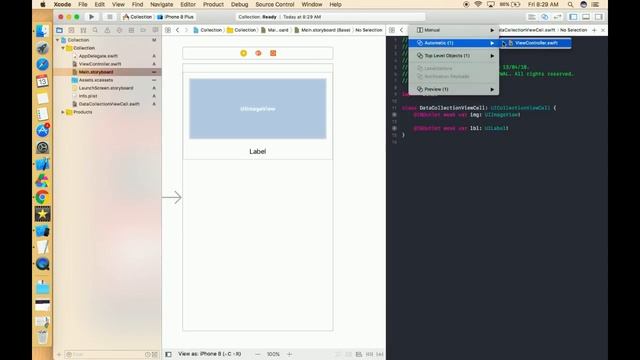Select the First Responder scene icon
The height and width of the screenshot is (360, 640).
[x=258, y=53]
